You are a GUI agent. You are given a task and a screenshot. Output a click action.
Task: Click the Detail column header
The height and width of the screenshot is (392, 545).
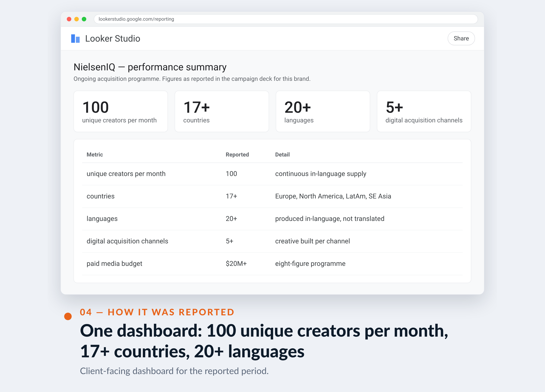coord(282,155)
